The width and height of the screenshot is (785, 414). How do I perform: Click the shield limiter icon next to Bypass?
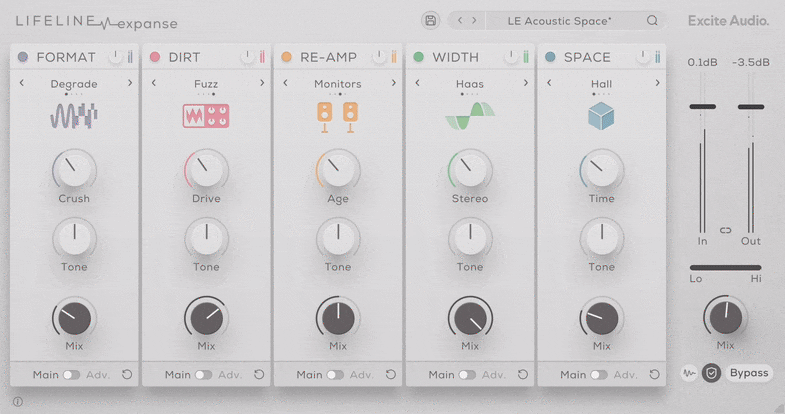[x=711, y=373]
